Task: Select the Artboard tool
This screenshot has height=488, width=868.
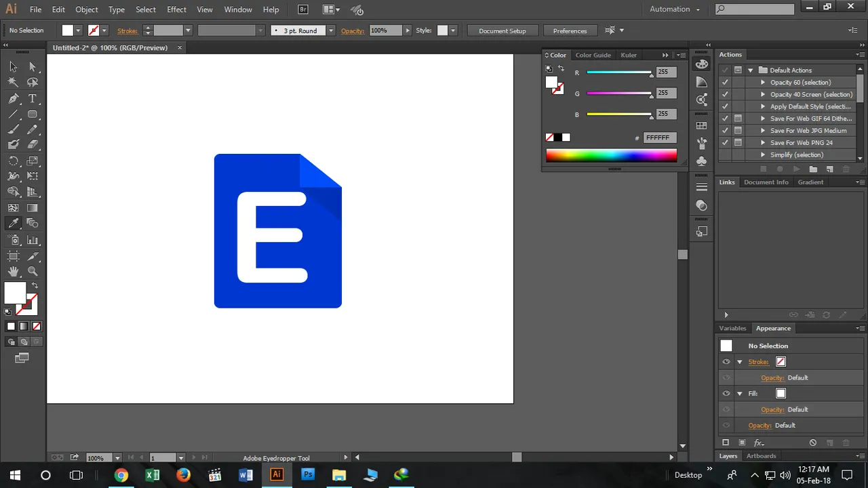Action: coord(13,256)
